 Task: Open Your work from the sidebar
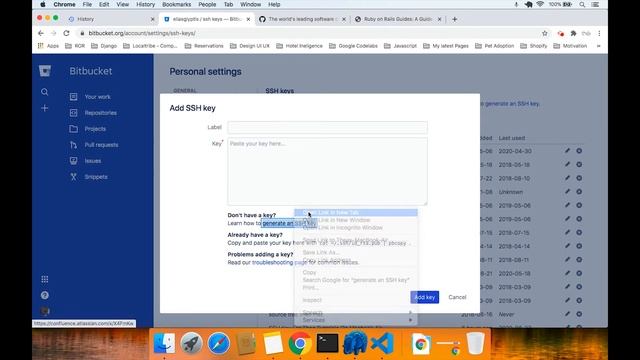[x=97, y=97]
